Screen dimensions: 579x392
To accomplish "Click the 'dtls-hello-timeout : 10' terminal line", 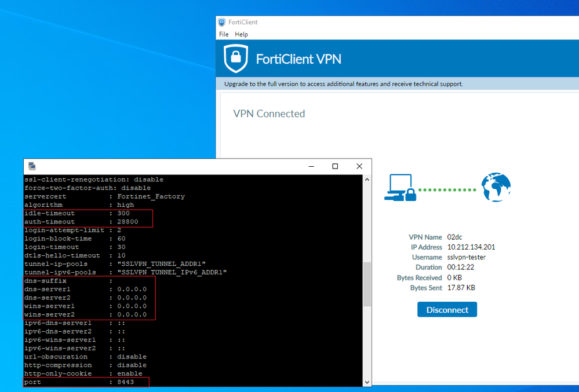I will (75, 255).
